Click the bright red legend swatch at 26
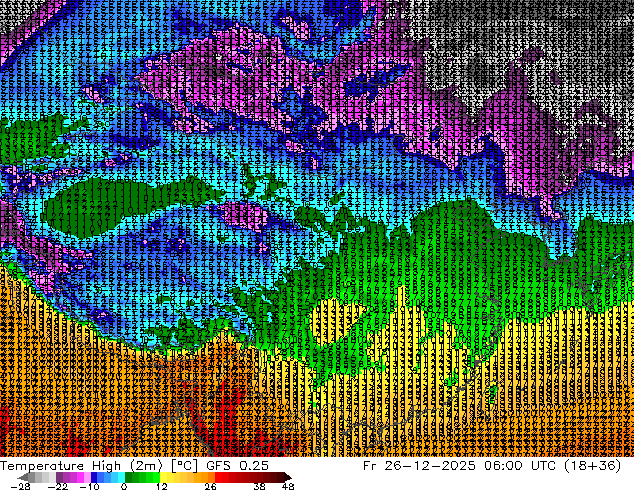This screenshot has height=490, width=634. pyautogui.click(x=218, y=477)
